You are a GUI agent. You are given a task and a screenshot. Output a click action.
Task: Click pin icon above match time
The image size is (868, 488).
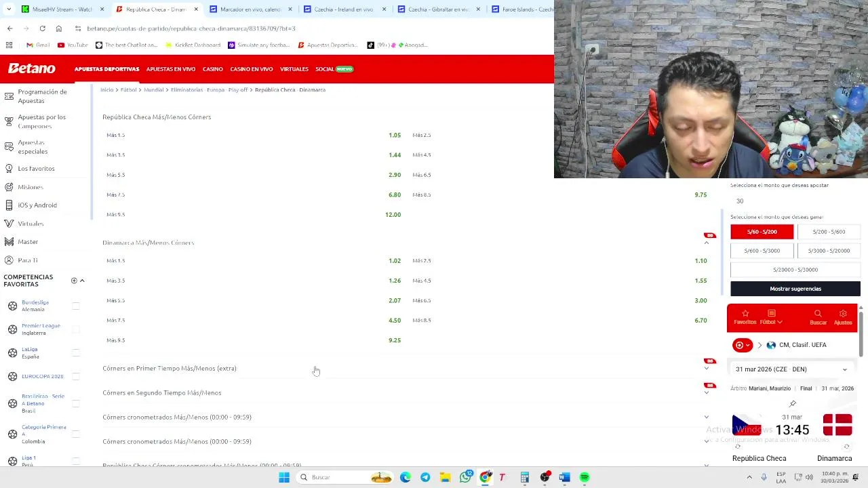coord(792,404)
